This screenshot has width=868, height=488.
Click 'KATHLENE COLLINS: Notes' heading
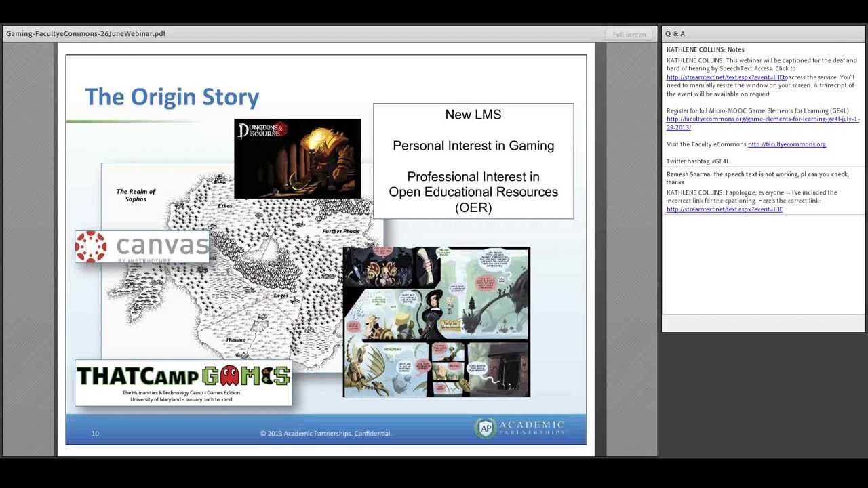(705, 49)
